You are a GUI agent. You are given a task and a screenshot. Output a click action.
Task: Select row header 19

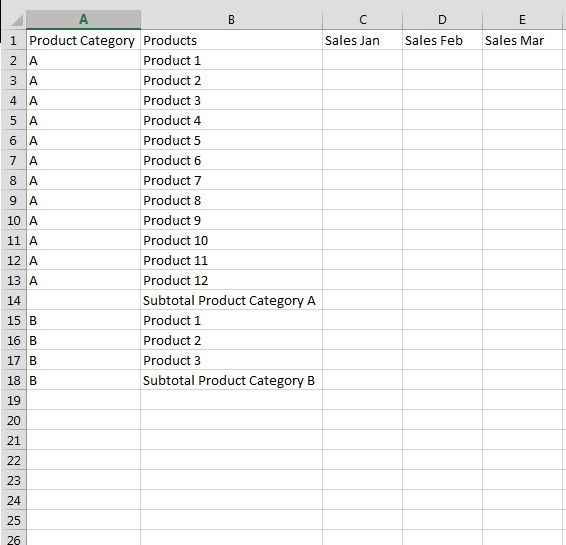14,400
